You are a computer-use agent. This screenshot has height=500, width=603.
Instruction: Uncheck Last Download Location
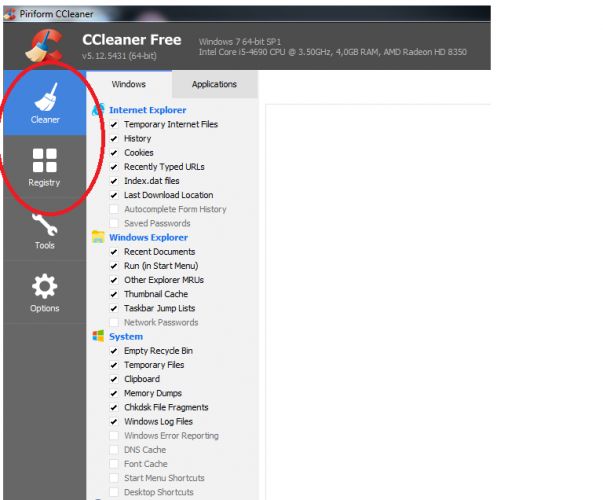(114, 195)
